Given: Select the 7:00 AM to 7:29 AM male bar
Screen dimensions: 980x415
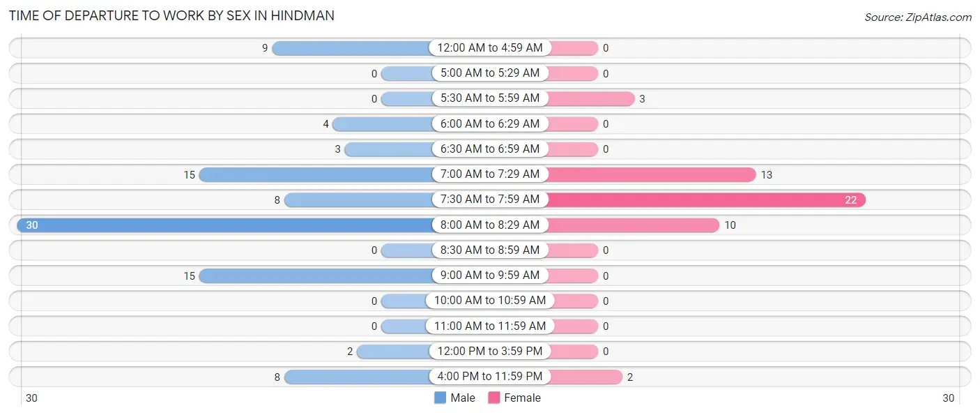Looking at the screenshot, I should pos(315,174).
